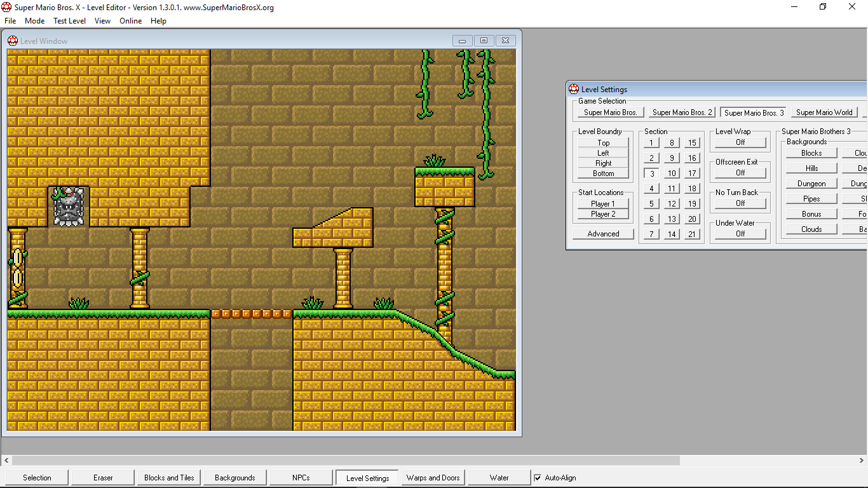Open Advanced level settings

604,234
